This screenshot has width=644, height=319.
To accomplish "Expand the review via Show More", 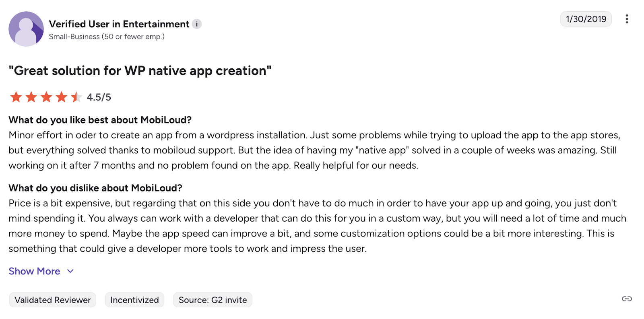I will tap(34, 271).
